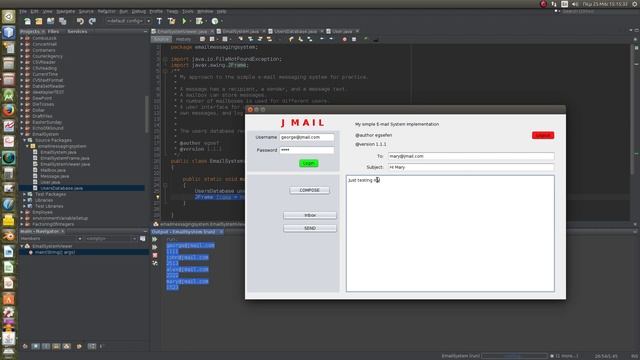Collapse the EmailSystem project node
Image resolution: width=640 pixels, height=360 pixels.
(22, 134)
